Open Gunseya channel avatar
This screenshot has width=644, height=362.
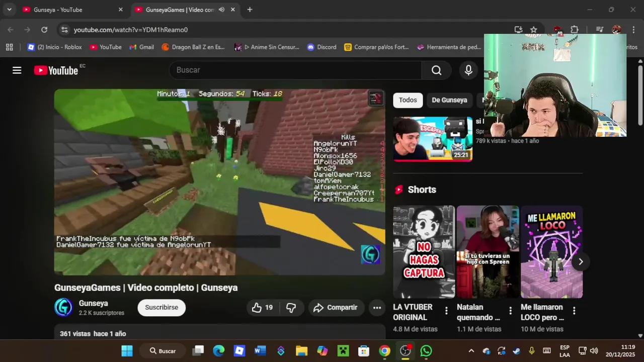click(63, 307)
